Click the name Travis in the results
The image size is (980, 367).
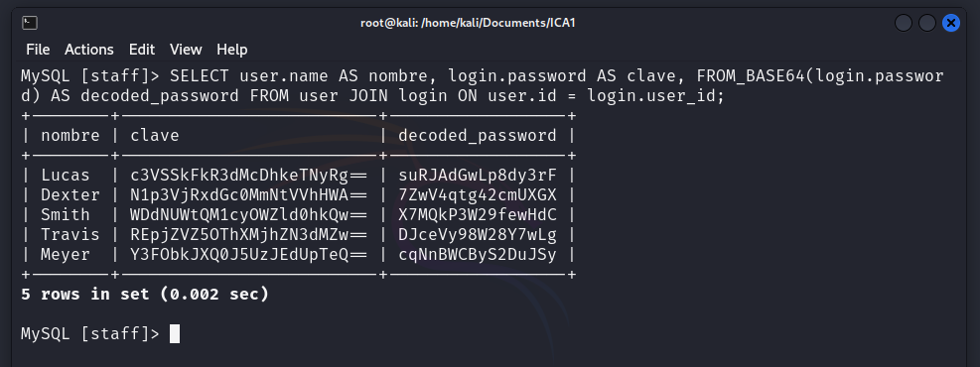tap(70, 235)
